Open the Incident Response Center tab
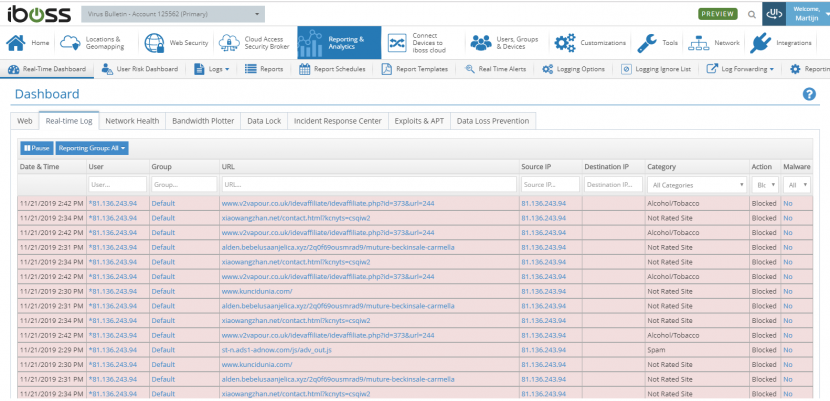The width and height of the screenshot is (830, 401). [338, 121]
